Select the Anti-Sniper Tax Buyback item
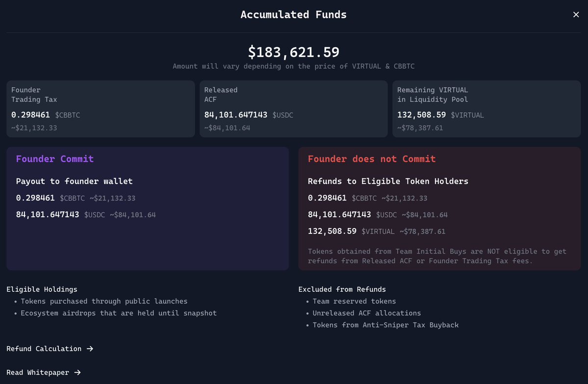Viewport: 588px width, 384px height. [x=385, y=325]
